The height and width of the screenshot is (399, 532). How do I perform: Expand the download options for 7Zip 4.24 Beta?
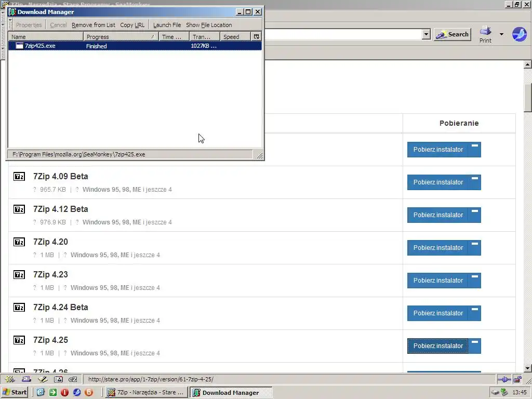tap(475, 313)
